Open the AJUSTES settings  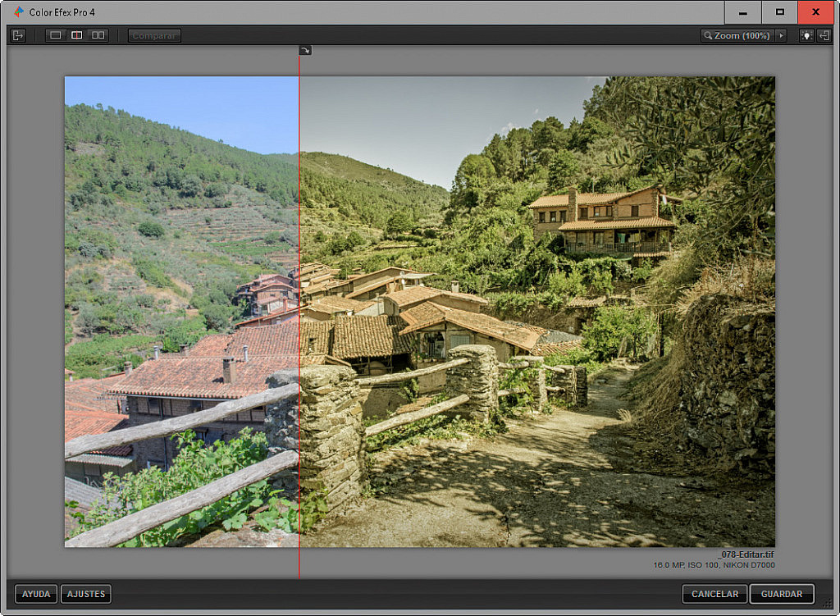point(85,594)
